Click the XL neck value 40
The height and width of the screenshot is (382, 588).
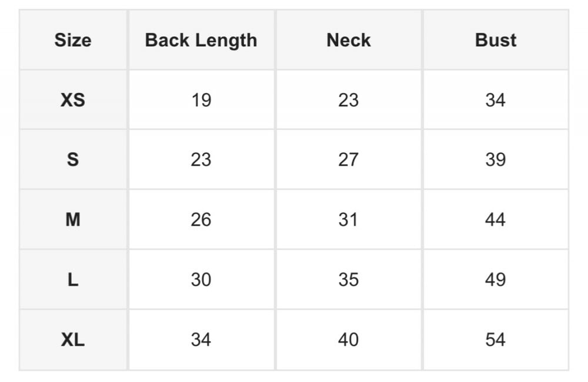(x=348, y=340)
